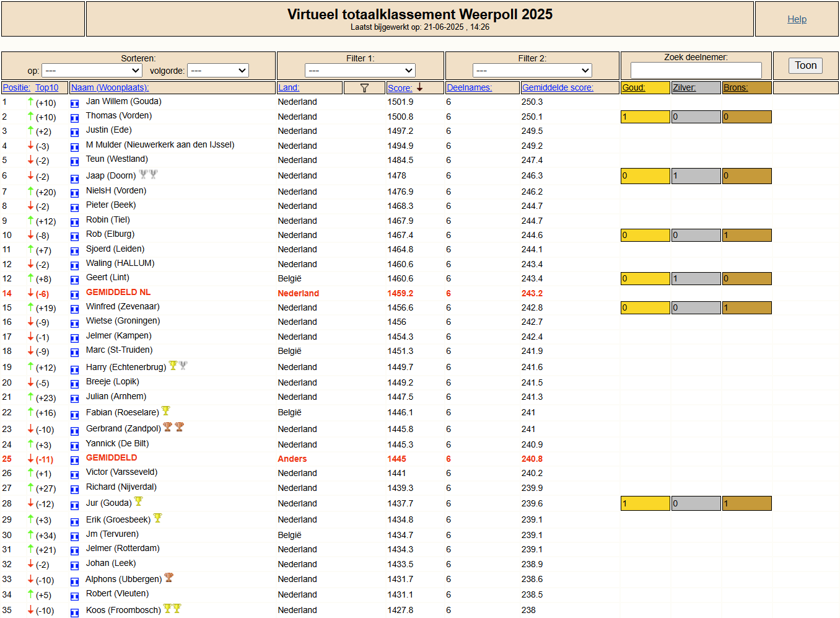Open the Filter 1 dropdown

360,71
